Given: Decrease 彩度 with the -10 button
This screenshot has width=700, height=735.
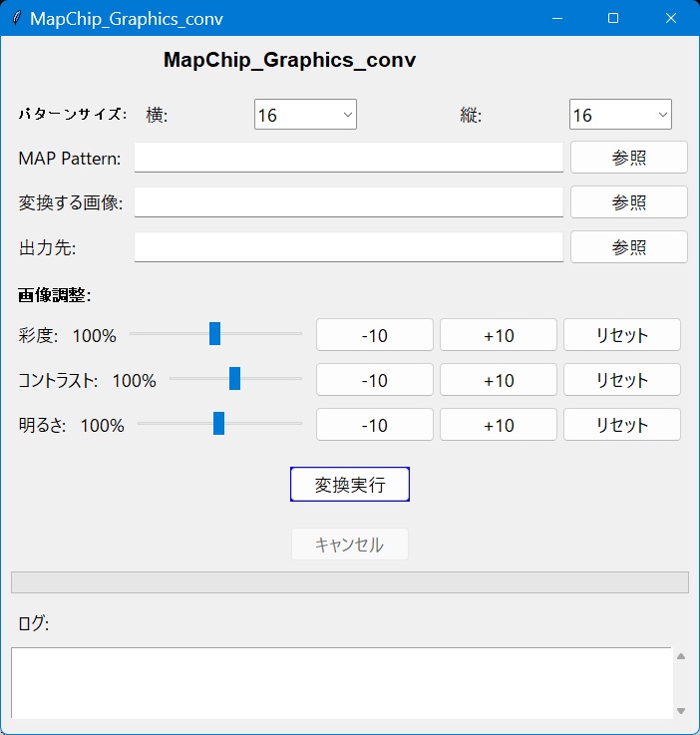Looking at the screenshot, I should coord(374,335).
